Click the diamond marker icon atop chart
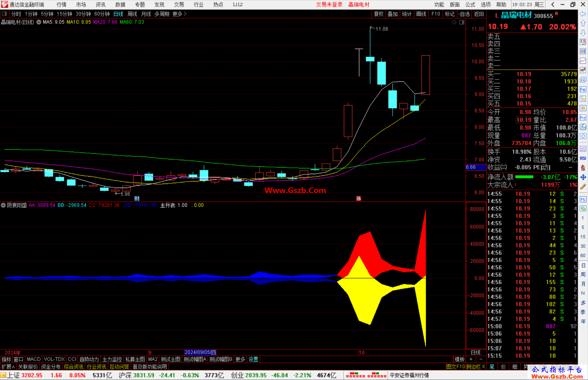The width and height of the screenshot is (588, 380). pyautogui.click(x=454, y=22)
